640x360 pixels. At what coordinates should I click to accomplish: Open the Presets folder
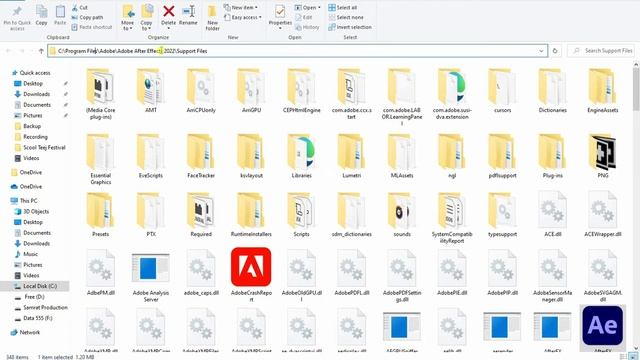coord(100,215)
